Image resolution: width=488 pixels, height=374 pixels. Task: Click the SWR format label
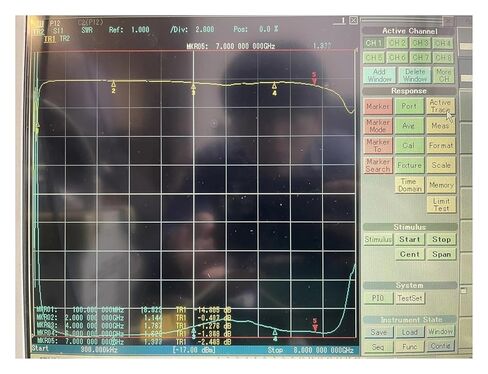pos(87,30)
